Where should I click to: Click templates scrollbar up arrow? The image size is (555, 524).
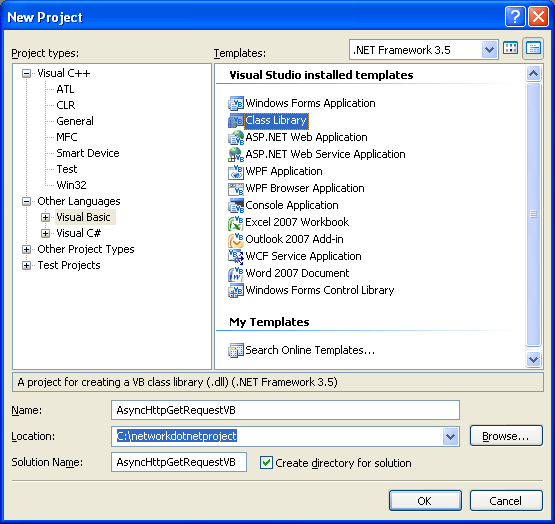(533, 73)
